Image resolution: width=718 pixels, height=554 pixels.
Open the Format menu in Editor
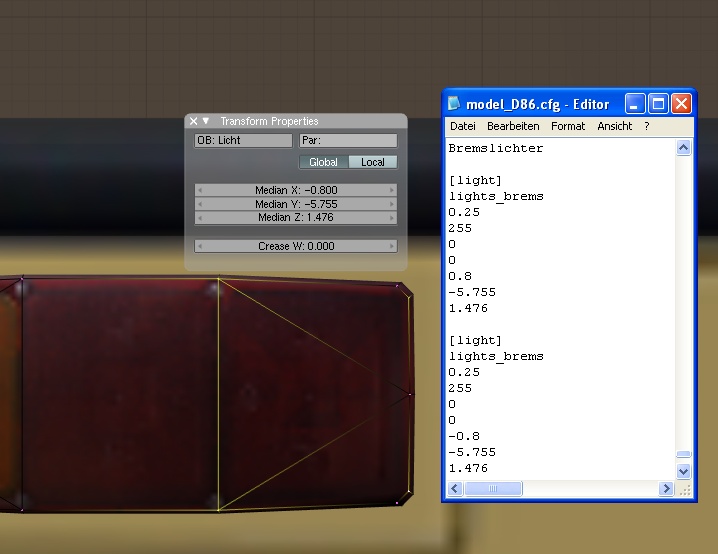pos(568,126)
